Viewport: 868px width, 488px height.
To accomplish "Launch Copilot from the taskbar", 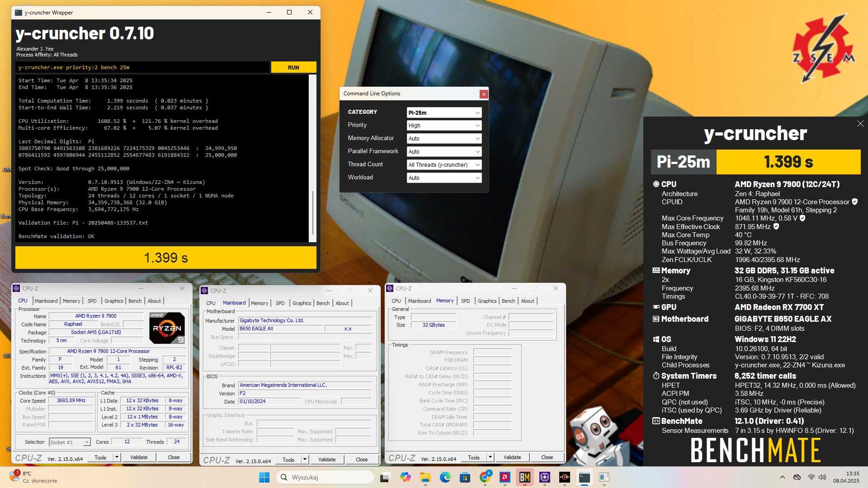I will [405, 477].
